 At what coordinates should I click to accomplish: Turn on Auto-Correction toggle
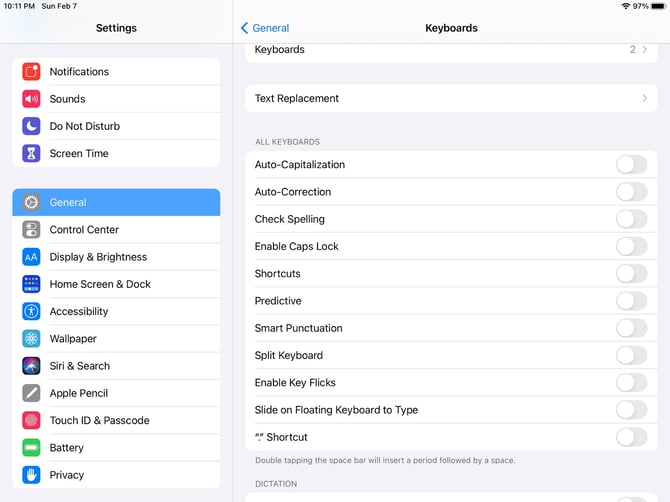point(631,192)
